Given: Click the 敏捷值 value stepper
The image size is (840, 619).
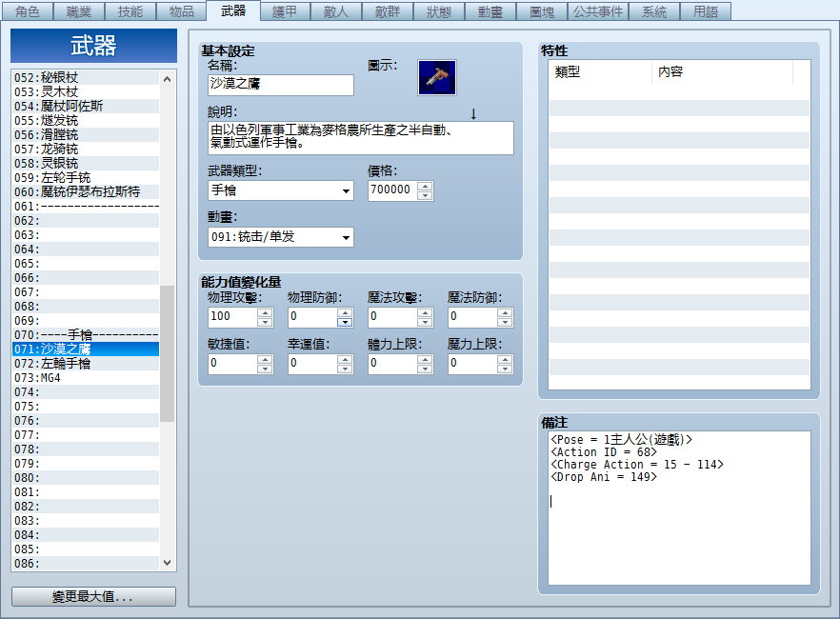Looking at the screenshot, I should (x=241, y=364).
